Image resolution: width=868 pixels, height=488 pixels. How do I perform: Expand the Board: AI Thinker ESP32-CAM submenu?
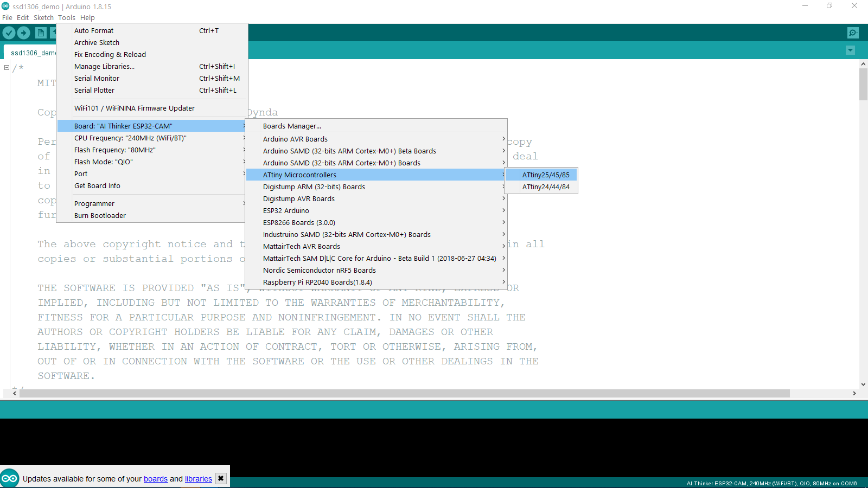152,126
